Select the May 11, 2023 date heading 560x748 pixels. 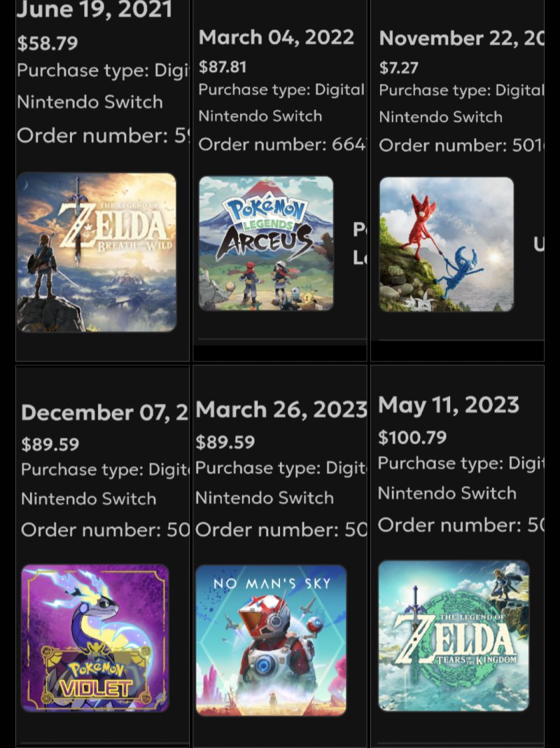click(x=449, y=405)
